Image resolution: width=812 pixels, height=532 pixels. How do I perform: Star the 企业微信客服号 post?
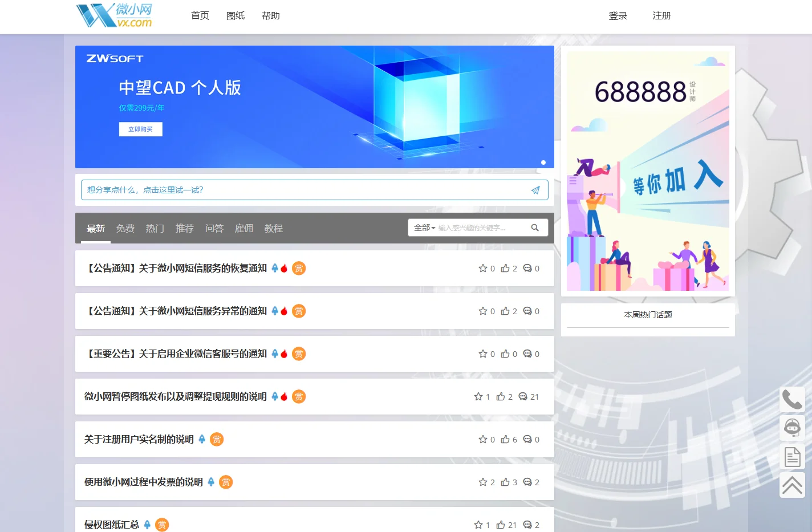click(x=483, y=354)
